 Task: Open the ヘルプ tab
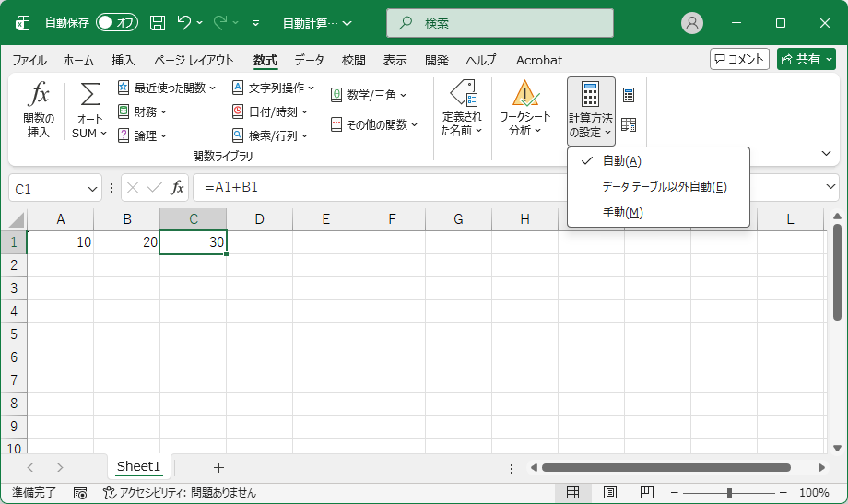[x=481, y=60]
